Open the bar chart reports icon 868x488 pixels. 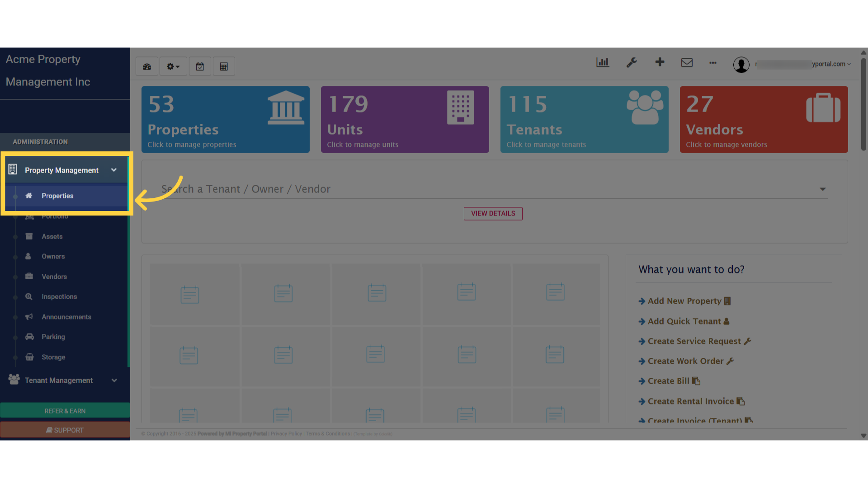tap(603, 62)
